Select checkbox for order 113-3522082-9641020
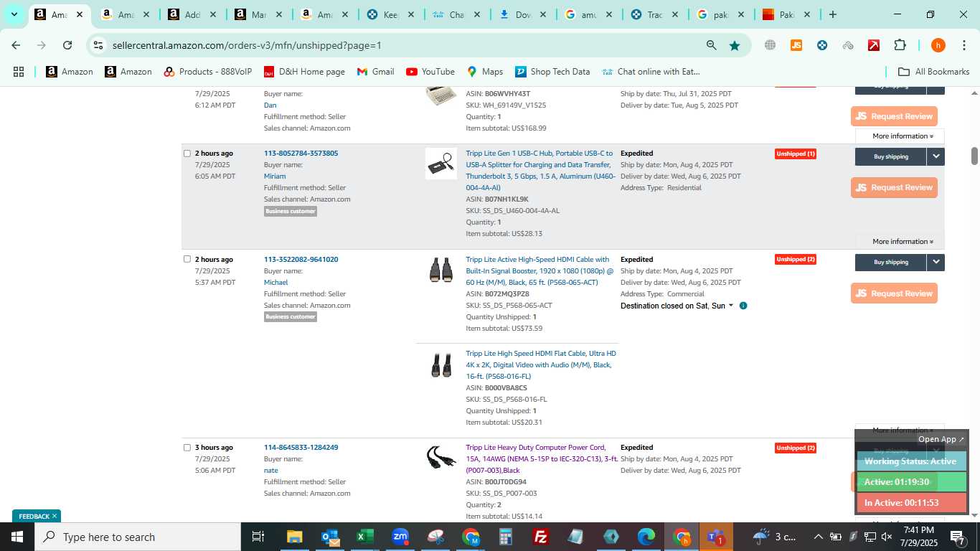The height and width of the screenshot is (551, 980). 187,260
